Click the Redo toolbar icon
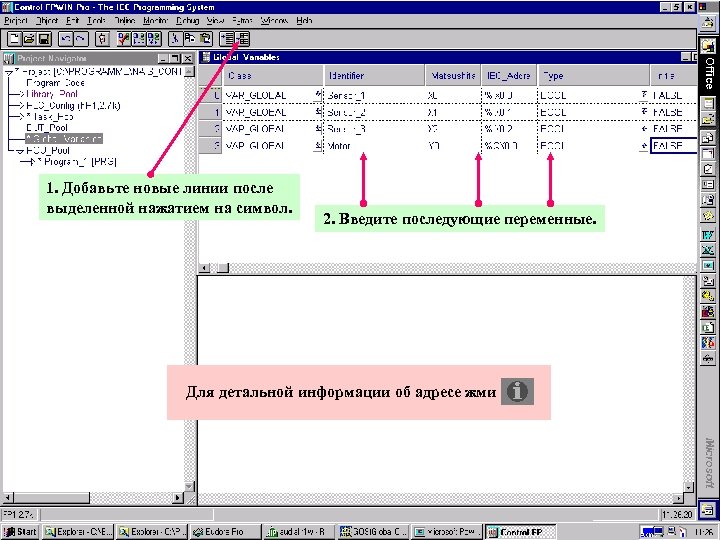The width and height of the screenshot is (720, 540). [81, 39]
